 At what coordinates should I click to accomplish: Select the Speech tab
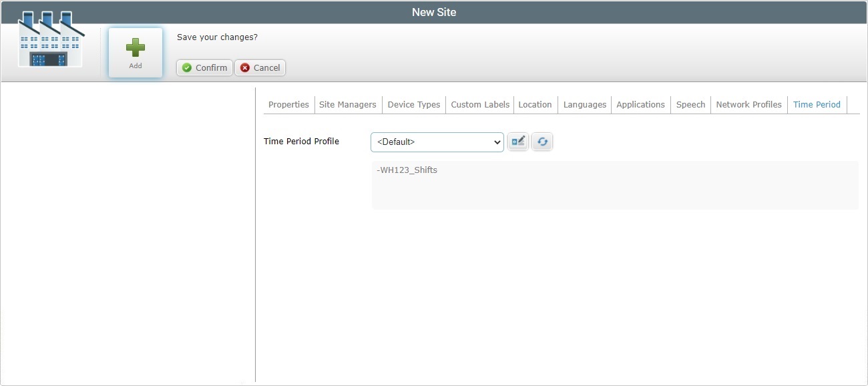[x=690, y=104]
